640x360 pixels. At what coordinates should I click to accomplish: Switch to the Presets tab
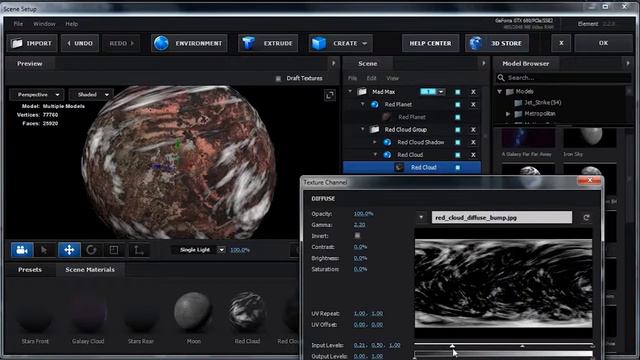30,270
